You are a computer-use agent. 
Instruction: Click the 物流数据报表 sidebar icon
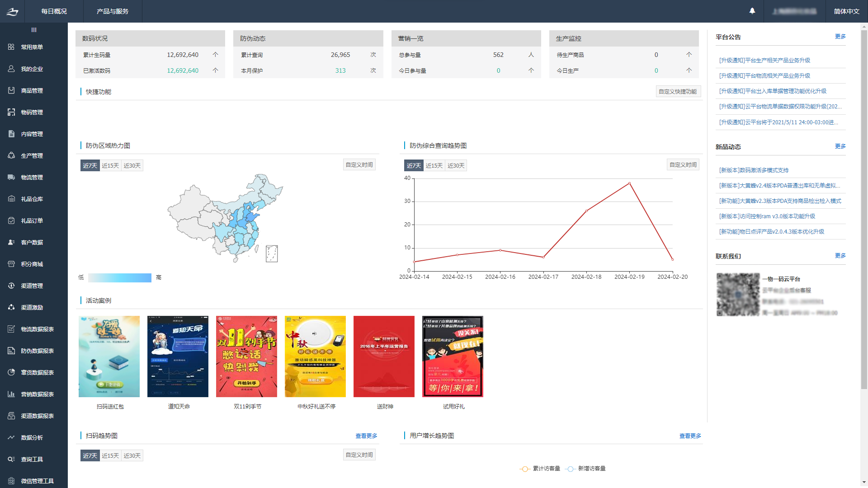pos(11,329)
